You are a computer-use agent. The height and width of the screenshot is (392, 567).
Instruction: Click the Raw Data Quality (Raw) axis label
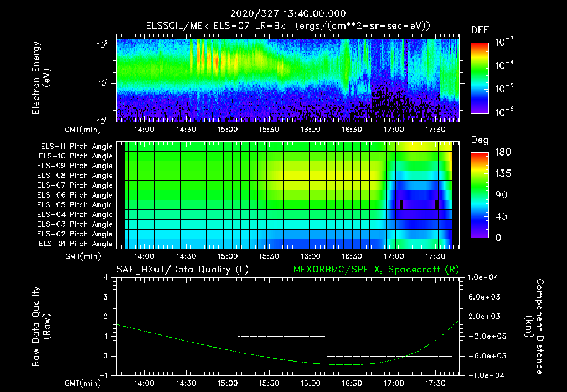(x=40, y=327)
